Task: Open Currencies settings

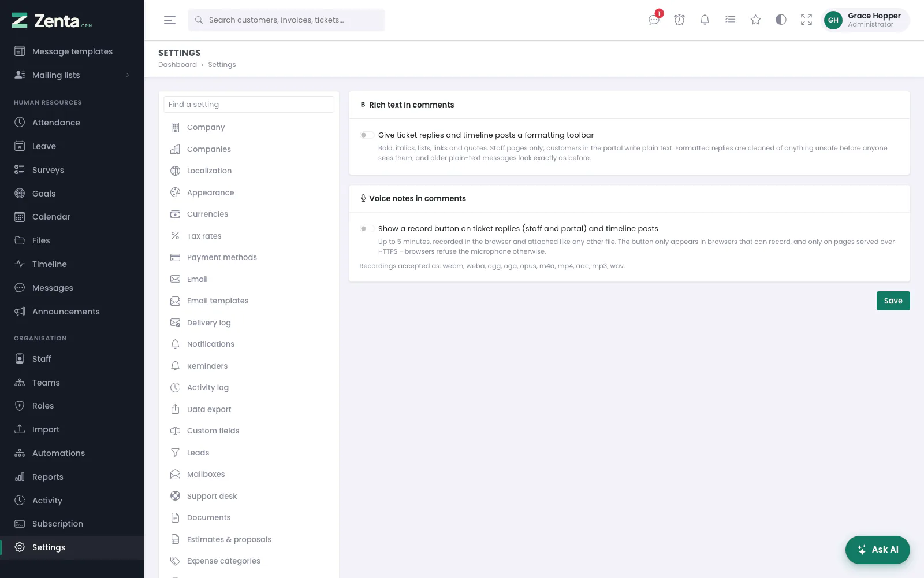Action: (249, 214)
